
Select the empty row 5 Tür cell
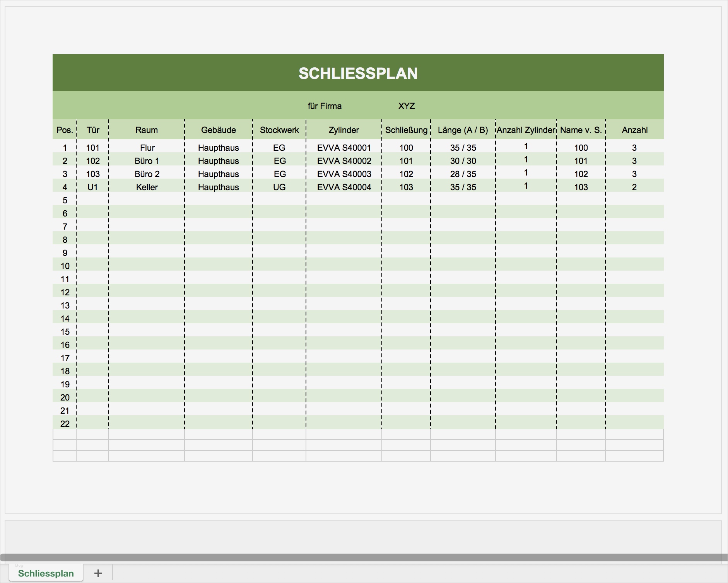93,200
